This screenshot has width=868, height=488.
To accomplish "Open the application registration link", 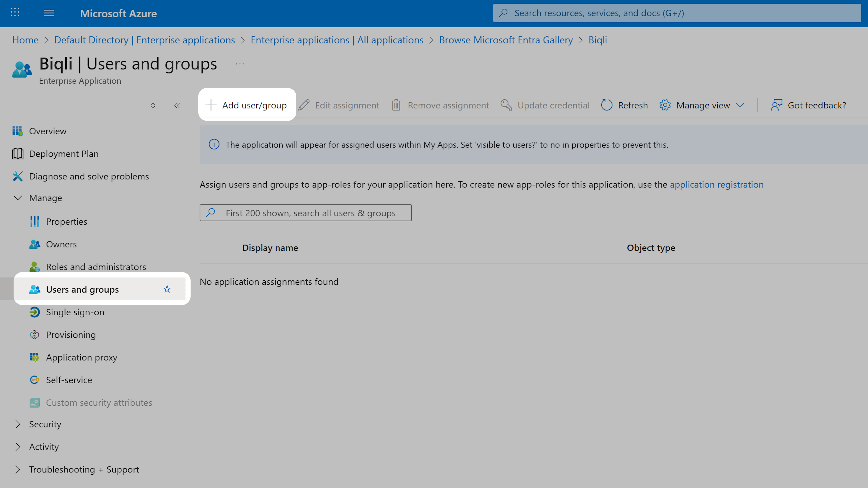I will (x=716, y=185).
